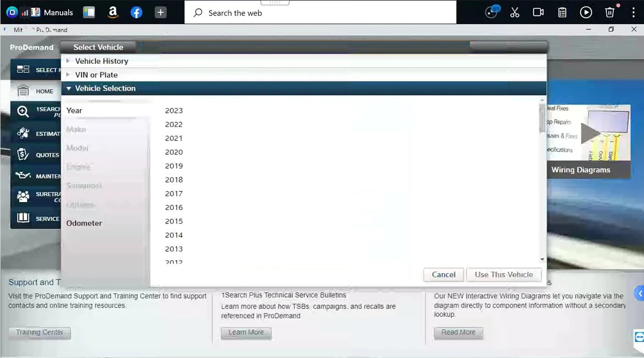Click the clipboard icon in browser toolbar
Screen dimensions: 644x358
(x=562, y=12)
